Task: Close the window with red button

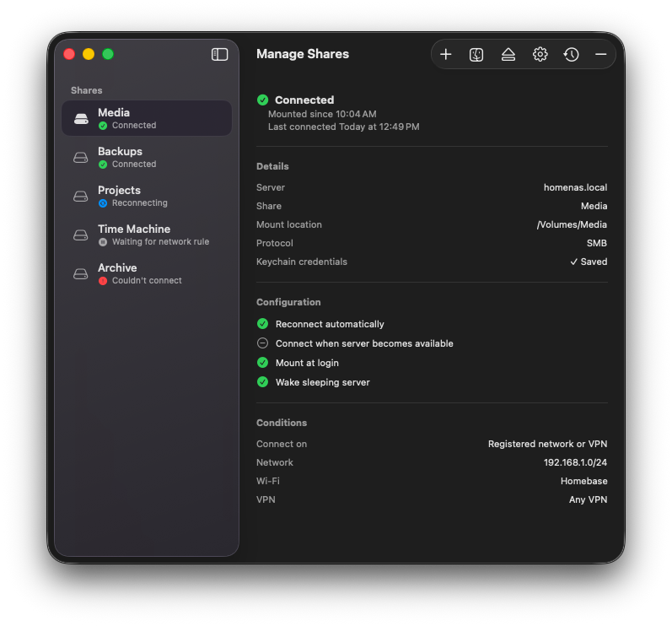Action: click(x=69, y=54)
